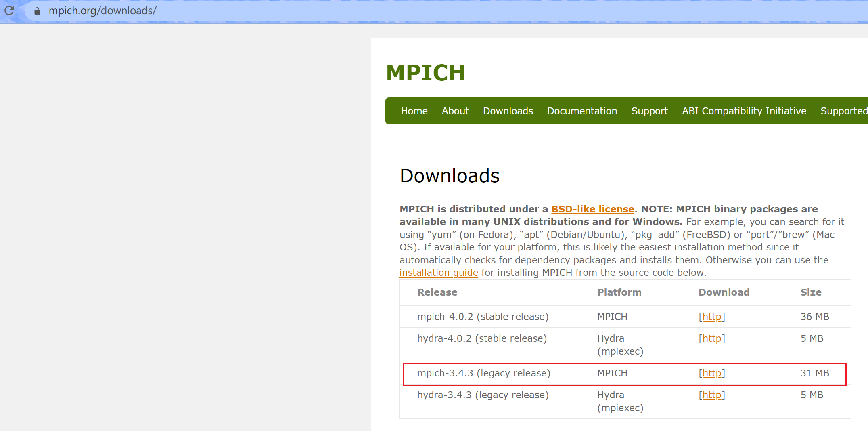Click MPICH platform cell in mpich-4.0.2 row
868x431 pixels.
point(612,317)
